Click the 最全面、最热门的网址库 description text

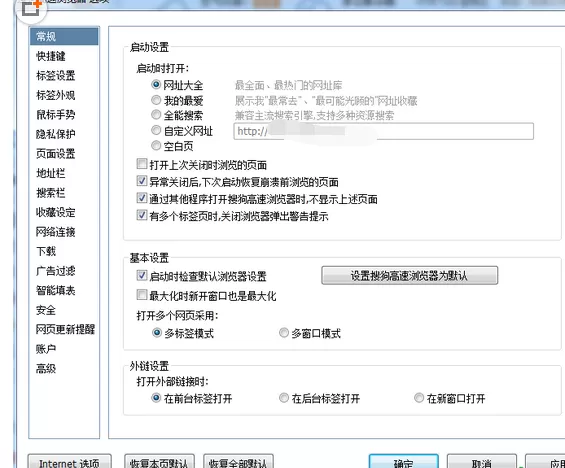288,85
